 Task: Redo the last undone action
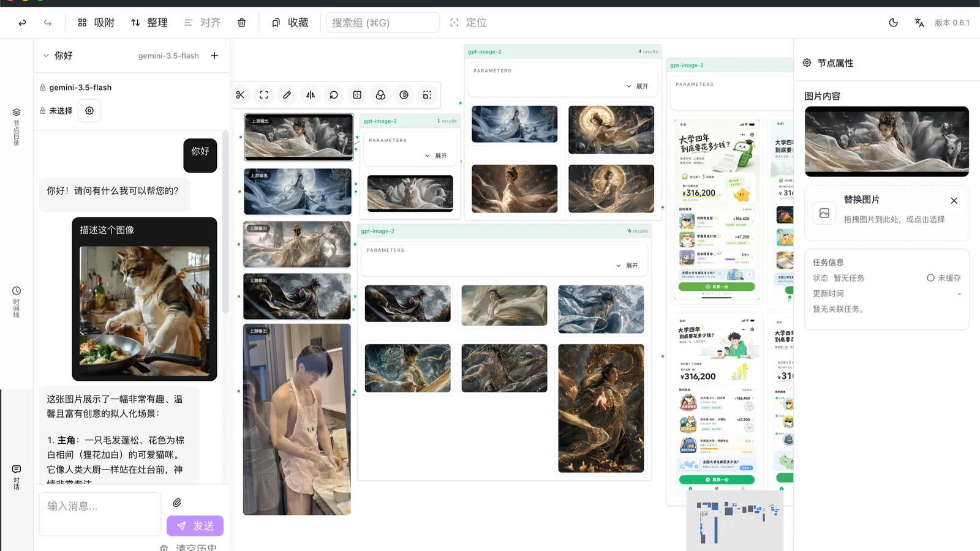coord(48,23)
